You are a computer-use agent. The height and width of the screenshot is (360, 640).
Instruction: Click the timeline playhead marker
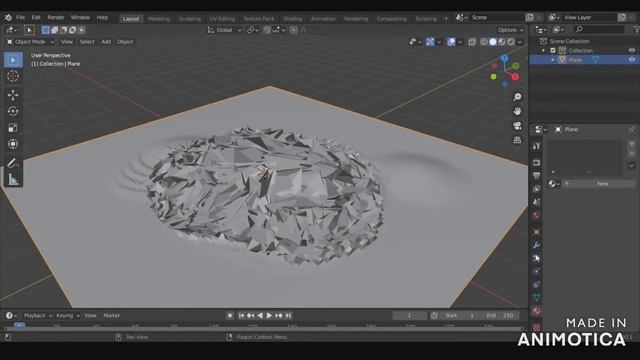(x=19, y=325)
